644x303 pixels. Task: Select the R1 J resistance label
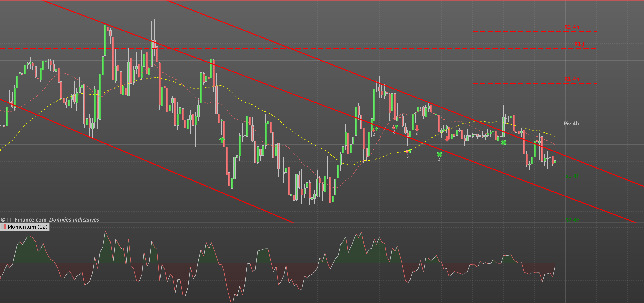pos(579,44)
